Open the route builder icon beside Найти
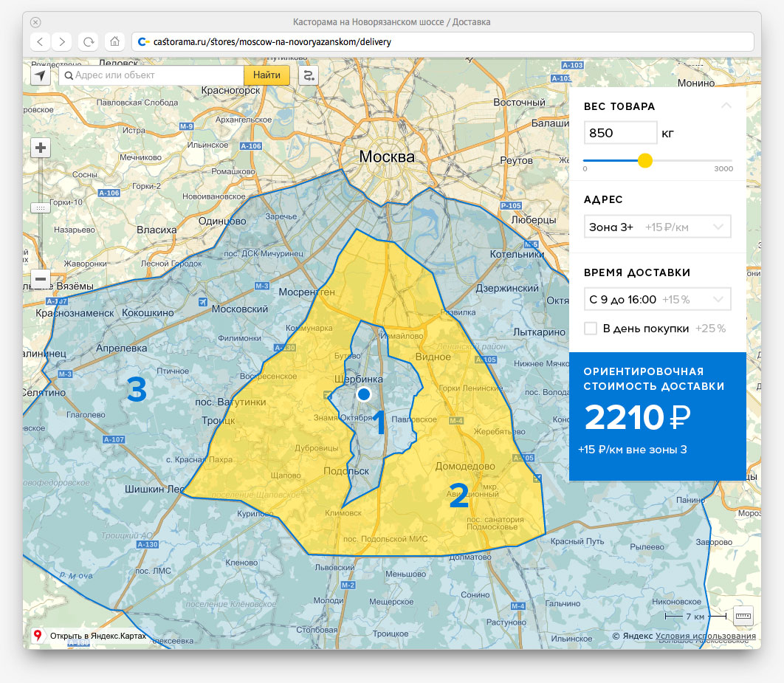The height and width of the screenshot is (683, 784). (x=308, y=75)
